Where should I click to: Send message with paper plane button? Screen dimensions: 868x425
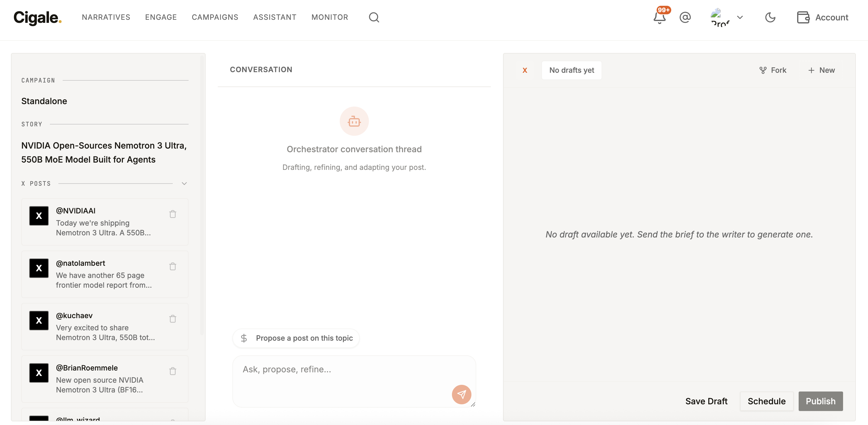[x=461, y=394]
